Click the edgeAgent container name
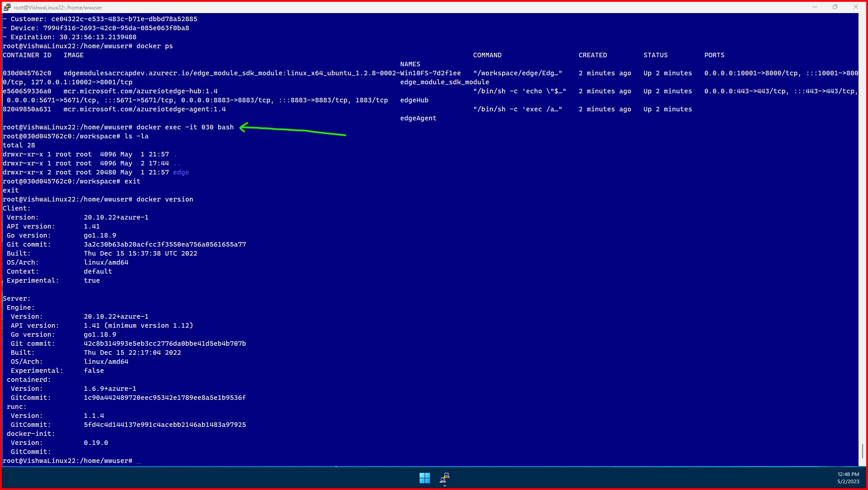 pyautogui.click(x=418, y=118)
